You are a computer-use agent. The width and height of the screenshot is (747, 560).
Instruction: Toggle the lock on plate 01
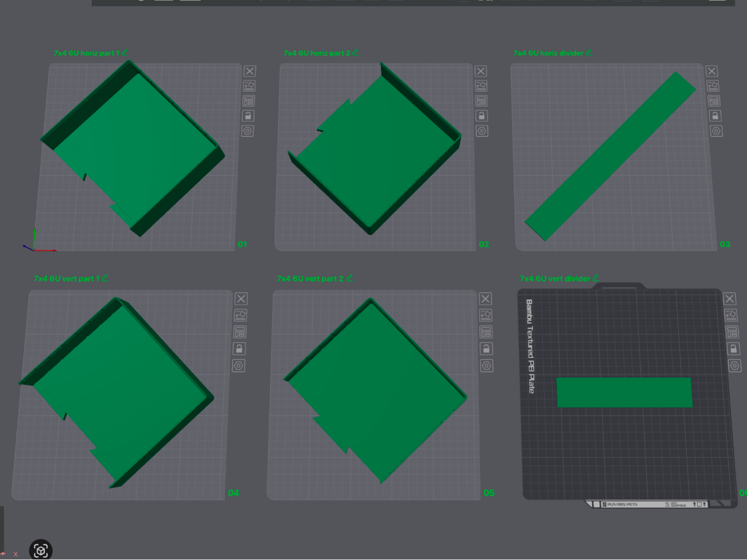(x=248, y=116)
